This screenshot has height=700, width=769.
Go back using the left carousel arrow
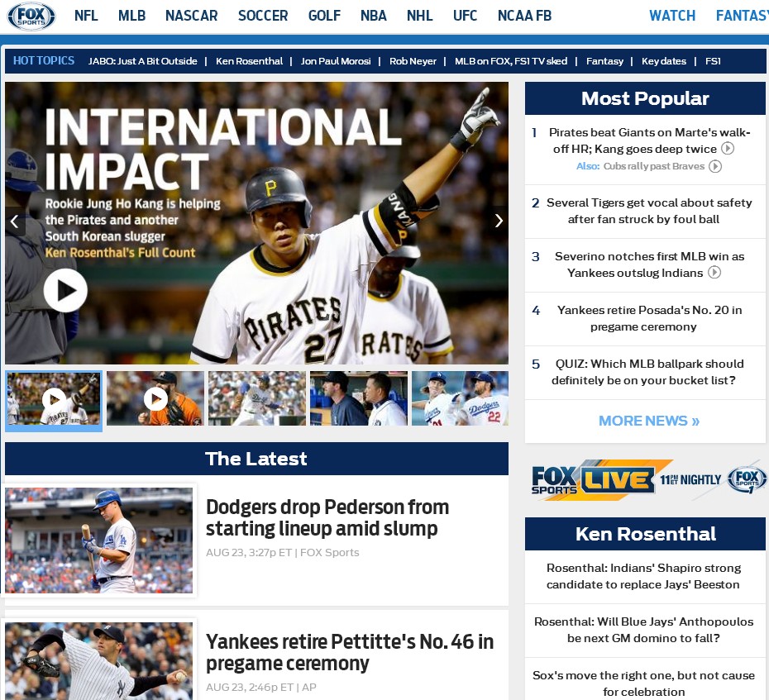15,221
